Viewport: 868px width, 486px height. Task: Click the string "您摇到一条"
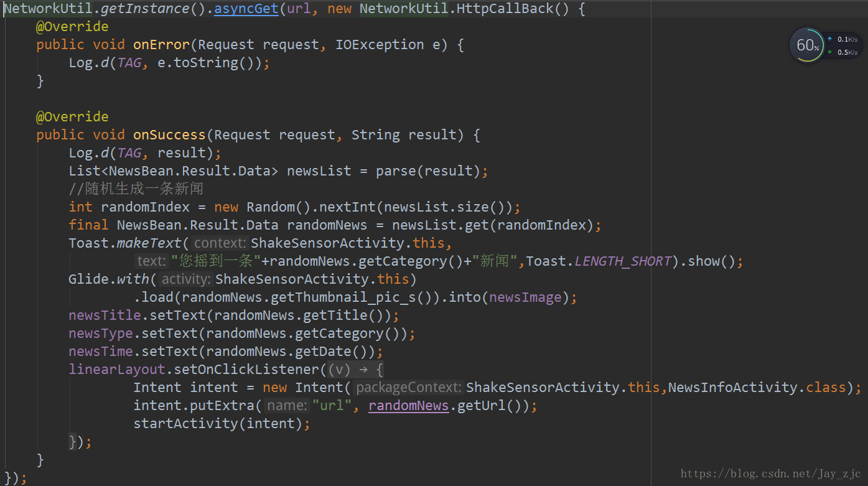[x=216, y=261]
